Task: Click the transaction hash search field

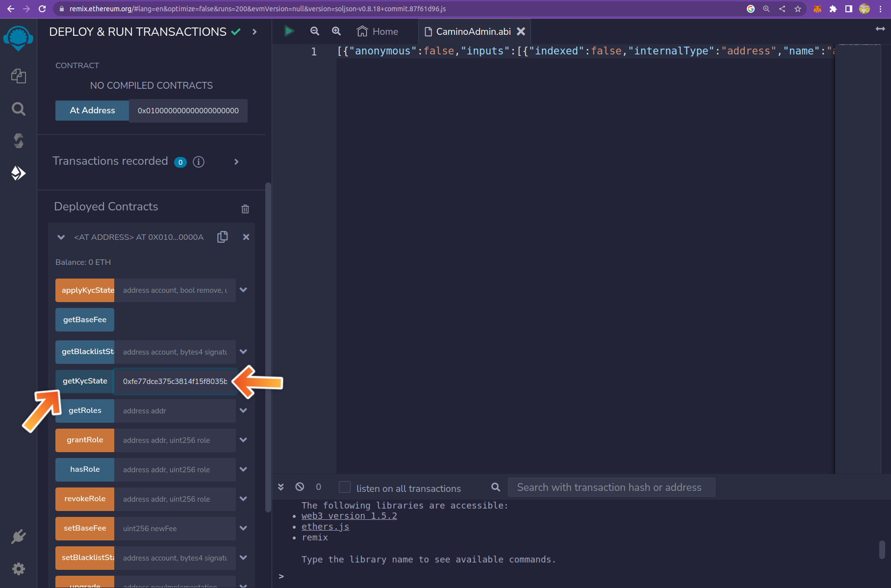Action: click(x=611, y=487)
